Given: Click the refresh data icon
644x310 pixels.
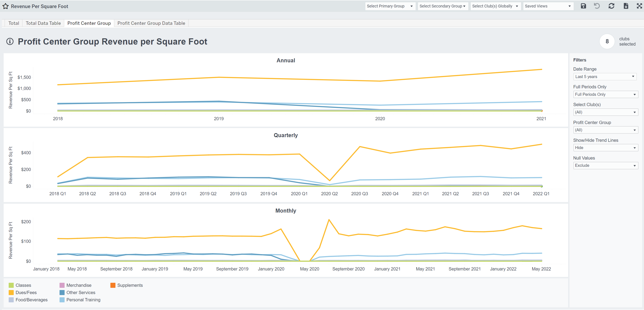Looking at the screenshot, I should 611,6.
